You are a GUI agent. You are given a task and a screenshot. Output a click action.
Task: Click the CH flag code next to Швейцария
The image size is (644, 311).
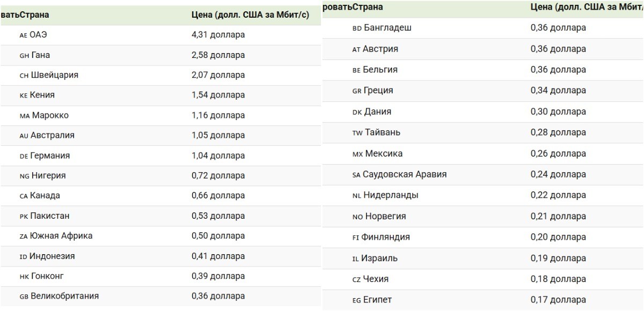[x=24, y=76]
